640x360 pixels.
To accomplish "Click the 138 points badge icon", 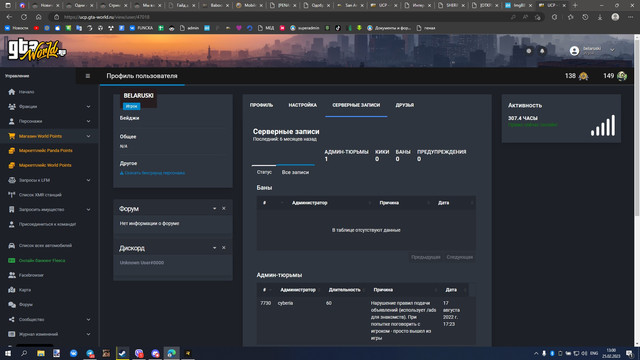I will pos(584,76).
